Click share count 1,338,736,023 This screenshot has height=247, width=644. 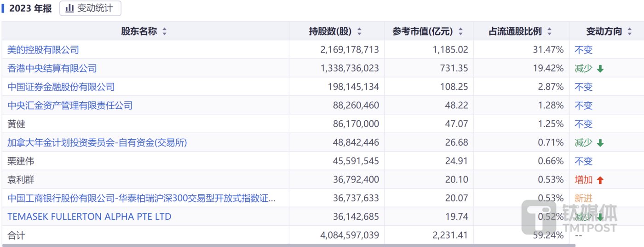pos(350,68)
